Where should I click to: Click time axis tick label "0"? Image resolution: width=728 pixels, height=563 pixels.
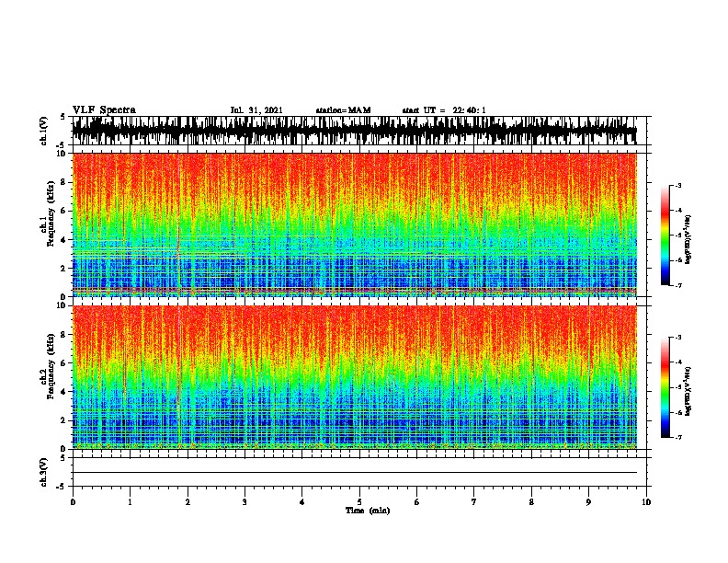[73, 502]
